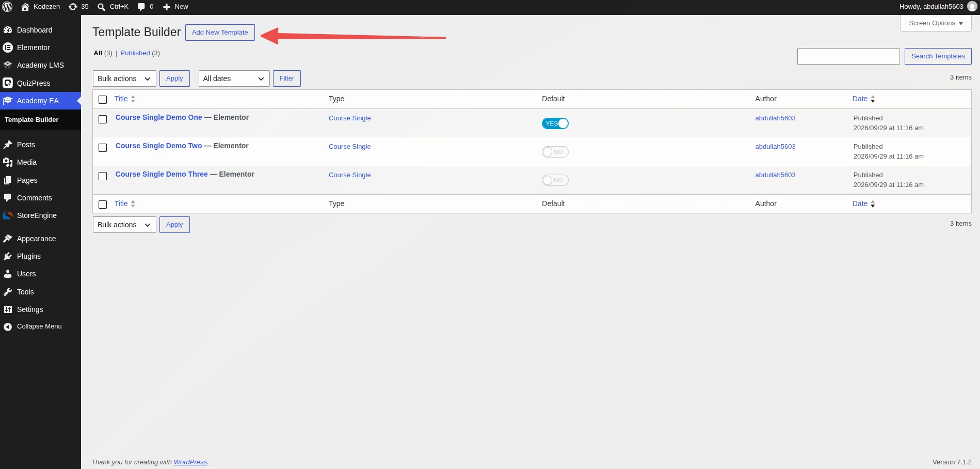Screen dimensions: 980x469
Task: Open the Kodezen site home icon
Action: 25,7
